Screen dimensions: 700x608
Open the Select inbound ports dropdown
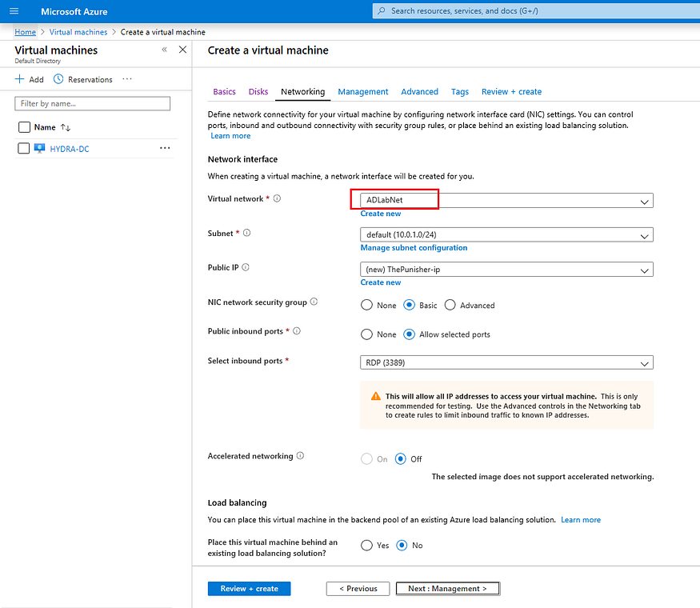[x=646, y=362]
